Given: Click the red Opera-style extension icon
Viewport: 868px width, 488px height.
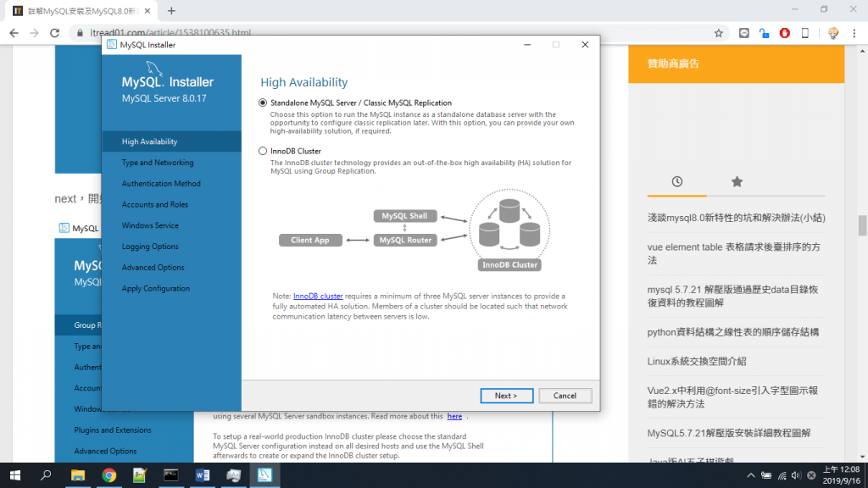Looking at the screenshot, I should (784, 33).
